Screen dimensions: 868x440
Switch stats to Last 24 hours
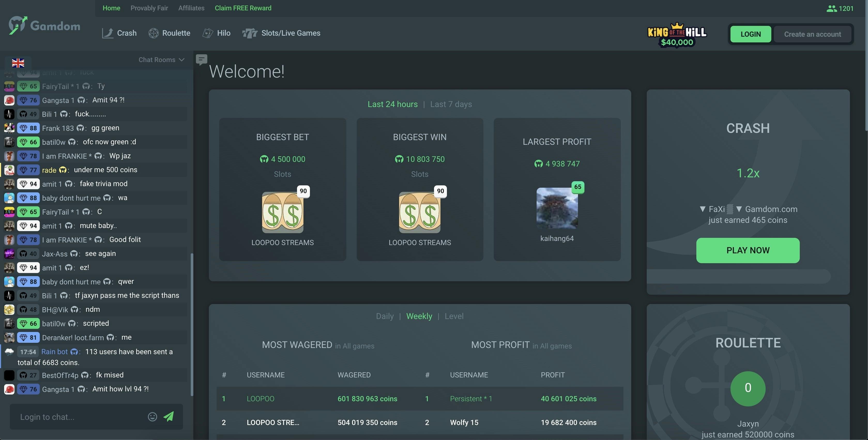(393, 104)
